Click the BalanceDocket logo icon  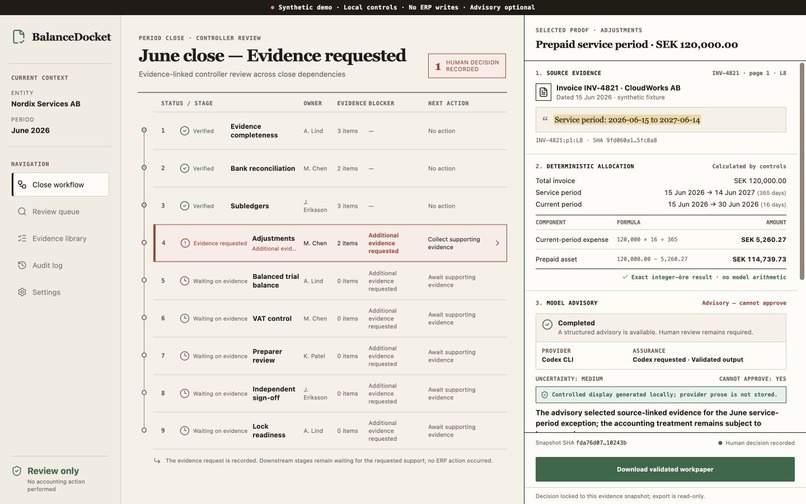pyautogui.click(x=19, y=37)
